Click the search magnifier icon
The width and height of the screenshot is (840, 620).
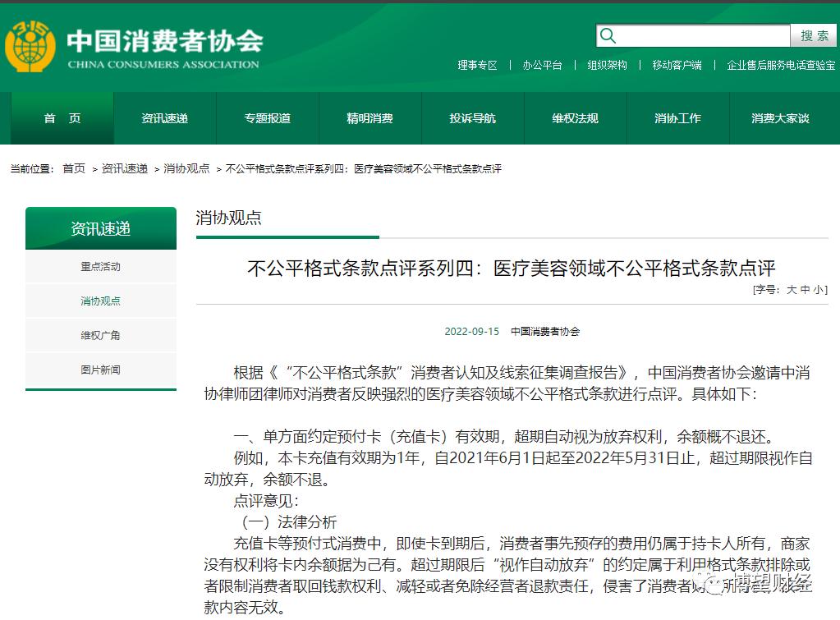(607, 35)
